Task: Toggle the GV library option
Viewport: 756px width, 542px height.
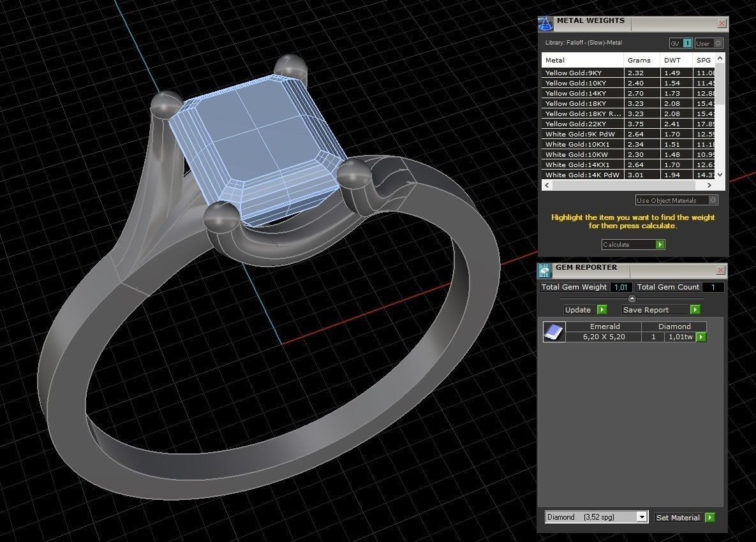Action: pos(681,43)
